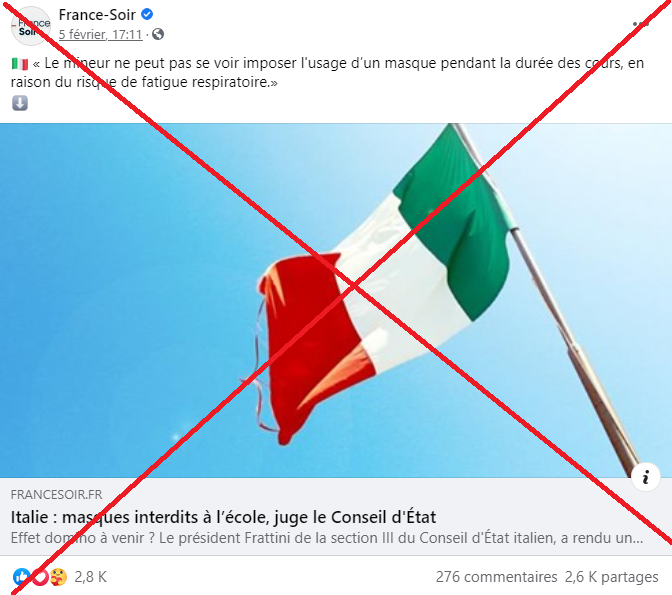Click the France-Soir profile picture

[x=30, y=26]
